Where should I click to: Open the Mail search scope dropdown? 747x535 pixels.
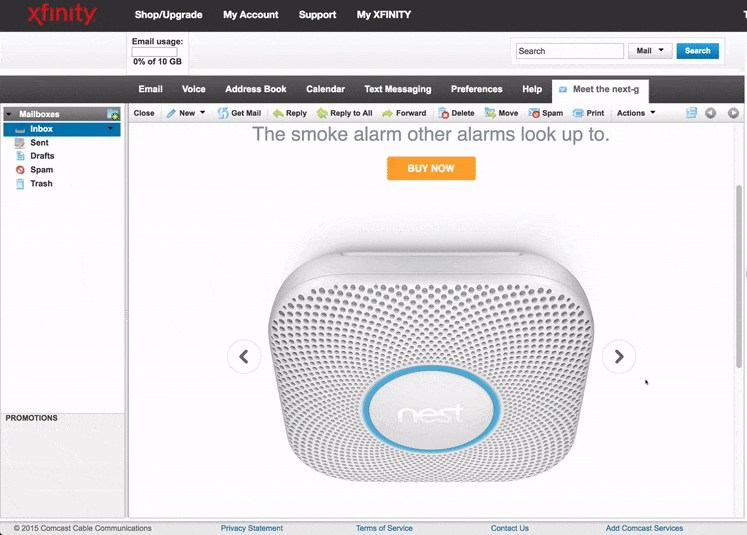(x=650, y=50)
